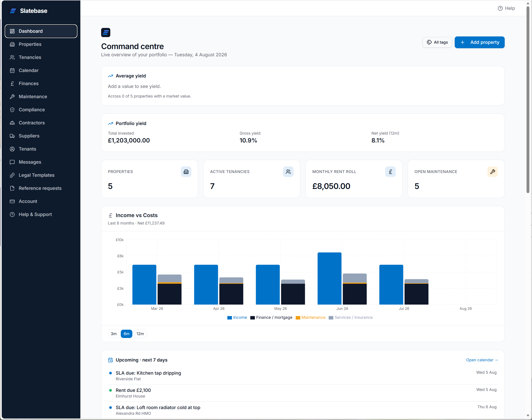Open Compliance in the sidebar
Viewport: 532px width, 420px height.
tap(41, 110)
